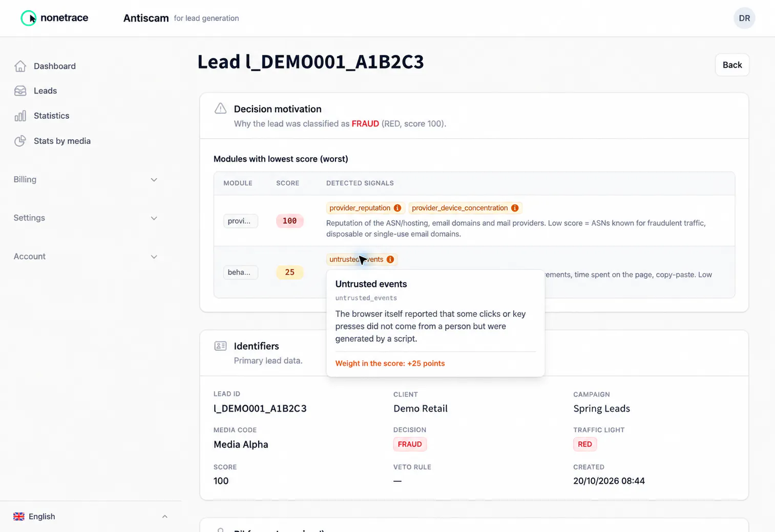
Task: Click info icon beside provider_reputation
Action: pyautogui.click(x=397, y=208)
